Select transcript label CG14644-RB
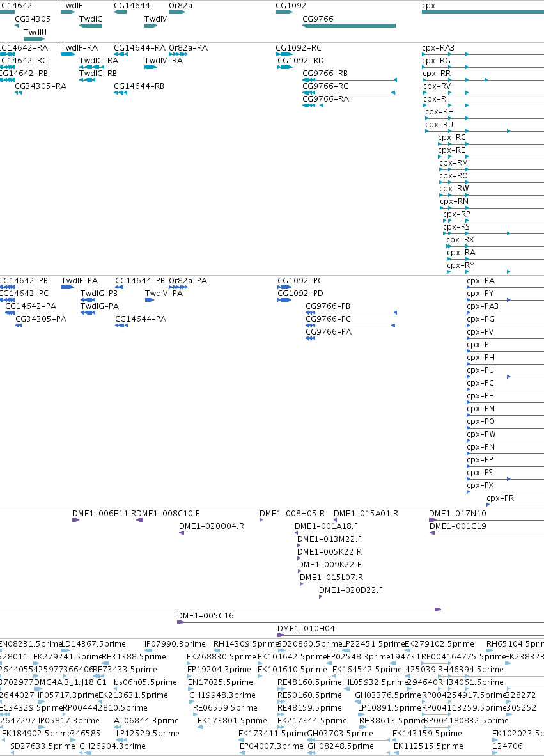Image resolution: width=544 pixels, height=756 pixels. click(x=139, y=86)
